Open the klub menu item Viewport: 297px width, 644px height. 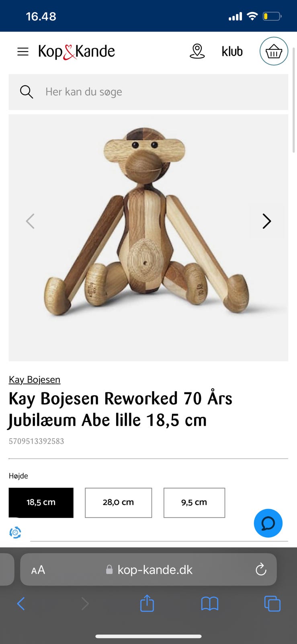pos(232,52)
